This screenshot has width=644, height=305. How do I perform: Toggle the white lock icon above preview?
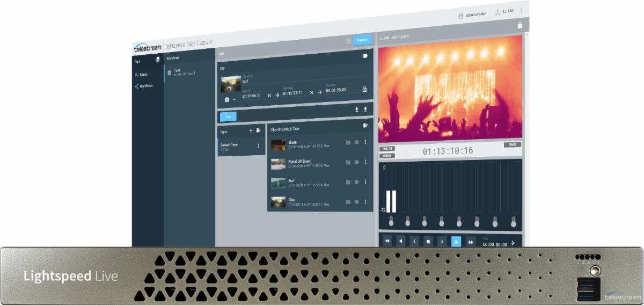click(519, 25)
